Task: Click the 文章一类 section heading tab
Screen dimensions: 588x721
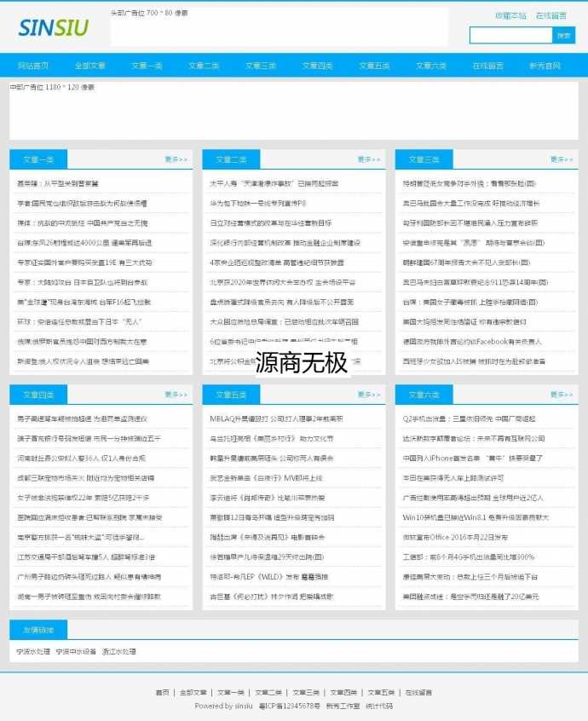Action: point(38,159)
